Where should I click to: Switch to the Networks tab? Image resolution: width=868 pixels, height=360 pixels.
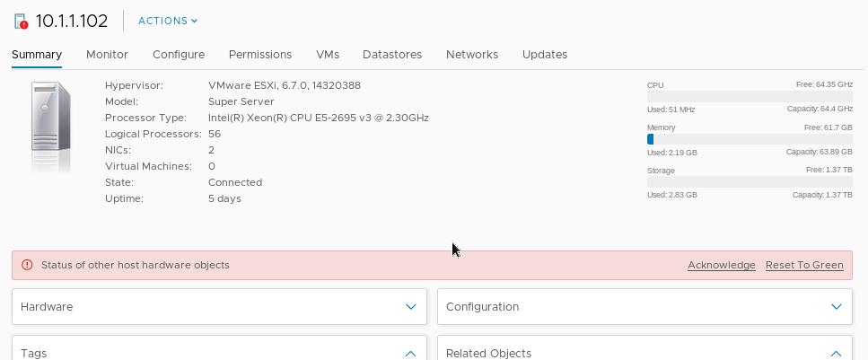tap(472, 55)
